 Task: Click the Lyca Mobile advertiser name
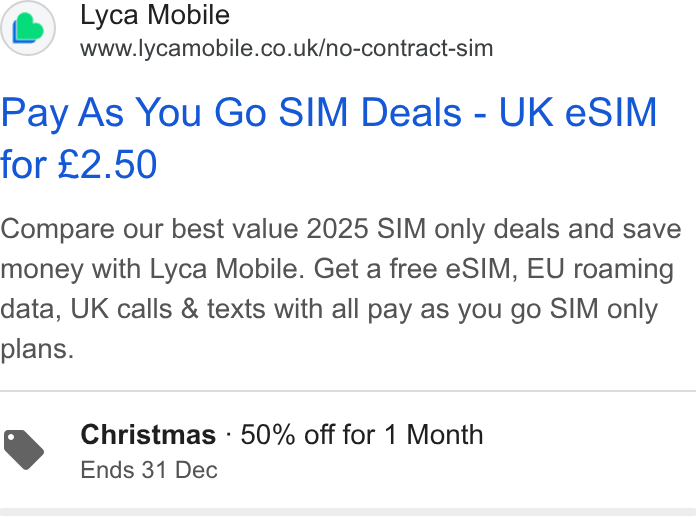coord(155,15)
